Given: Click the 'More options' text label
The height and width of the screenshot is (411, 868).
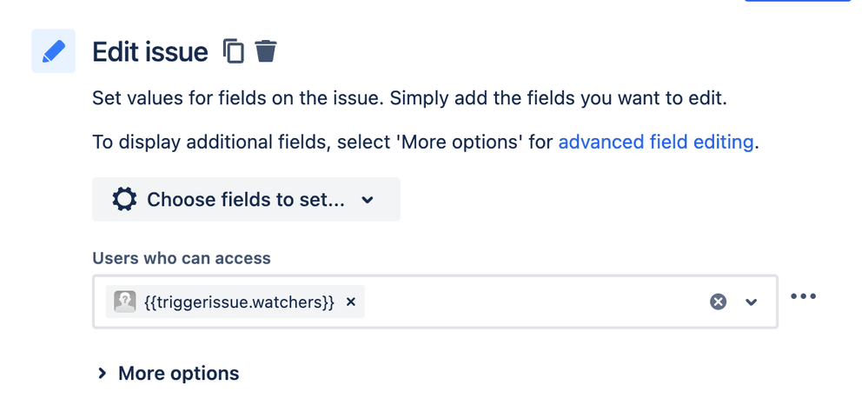Looking at the screenshot, I should coord(179,374).
